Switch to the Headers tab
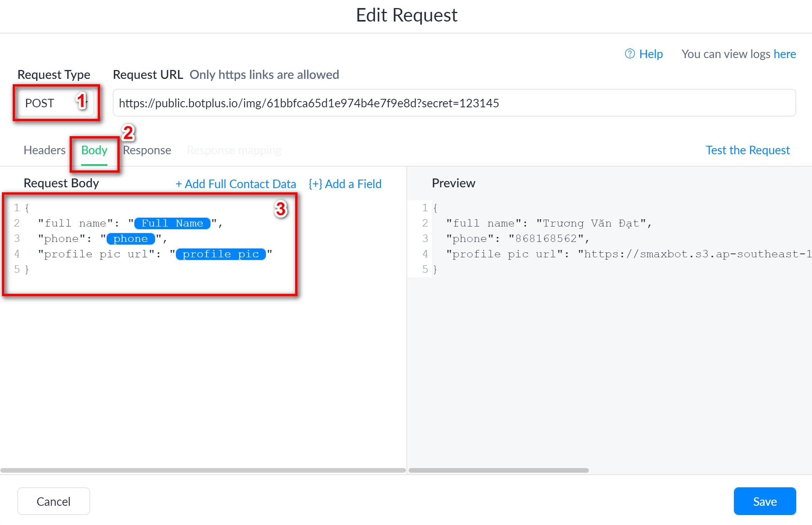 (x=44, y=150)
